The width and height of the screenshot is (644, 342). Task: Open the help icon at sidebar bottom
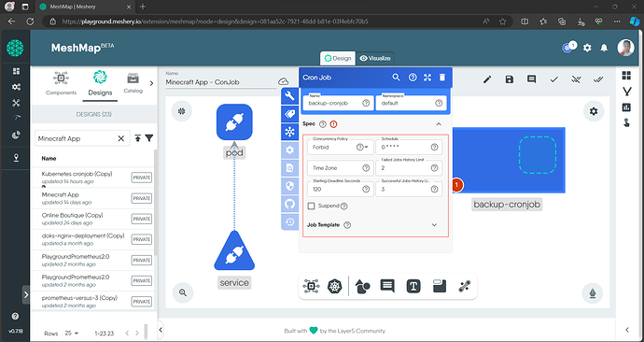point(15,316)
